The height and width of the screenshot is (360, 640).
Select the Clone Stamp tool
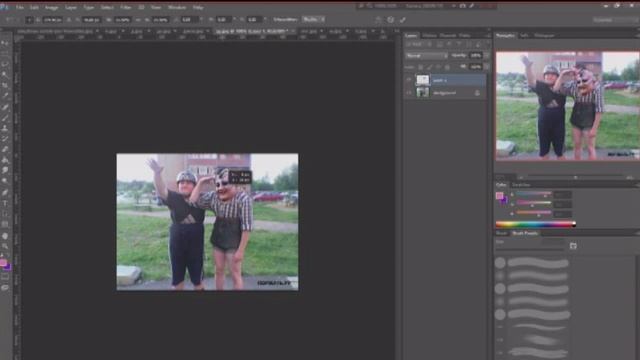5,128
